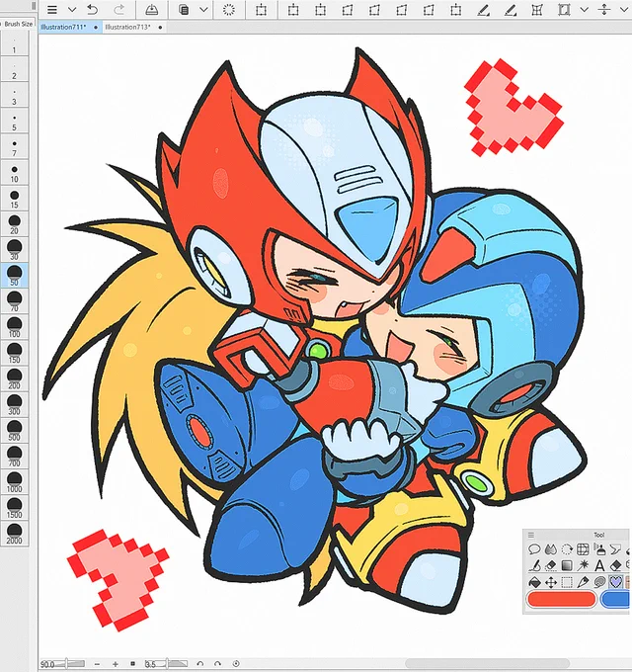
Task: Select brush size 150 preset
Action: click(x=14, y=353)
